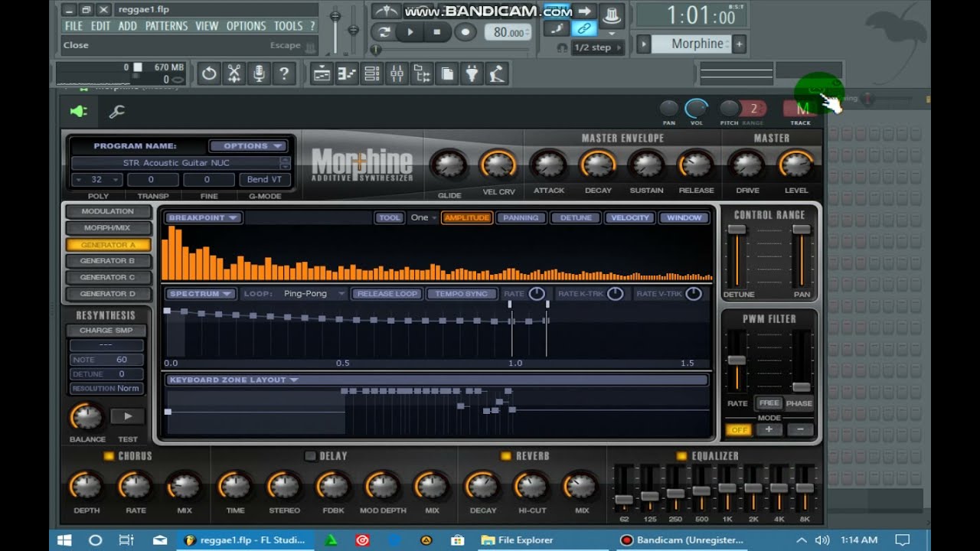The image size is (980, 551).
Task: Toggle the Delay effect LED
Action: [310, 456]
